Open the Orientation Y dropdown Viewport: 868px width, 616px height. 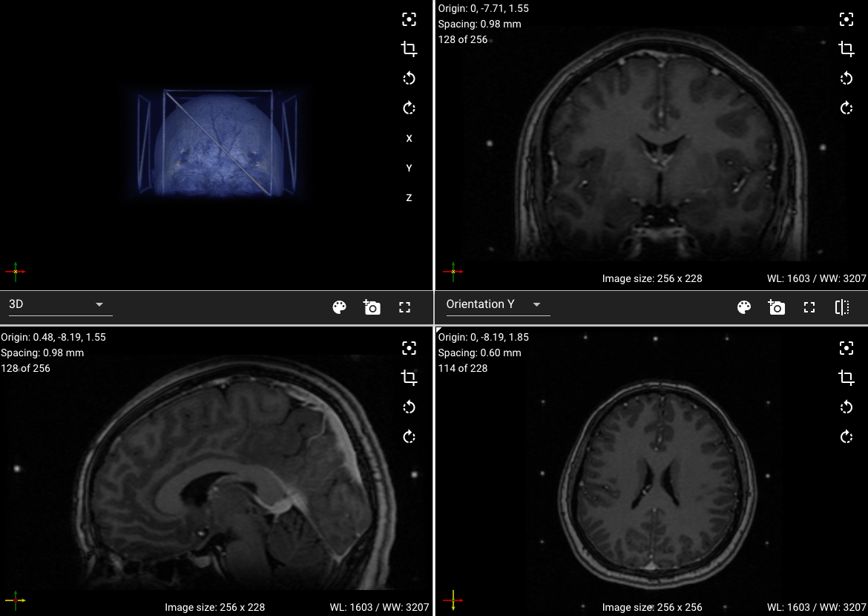(497, 304)
